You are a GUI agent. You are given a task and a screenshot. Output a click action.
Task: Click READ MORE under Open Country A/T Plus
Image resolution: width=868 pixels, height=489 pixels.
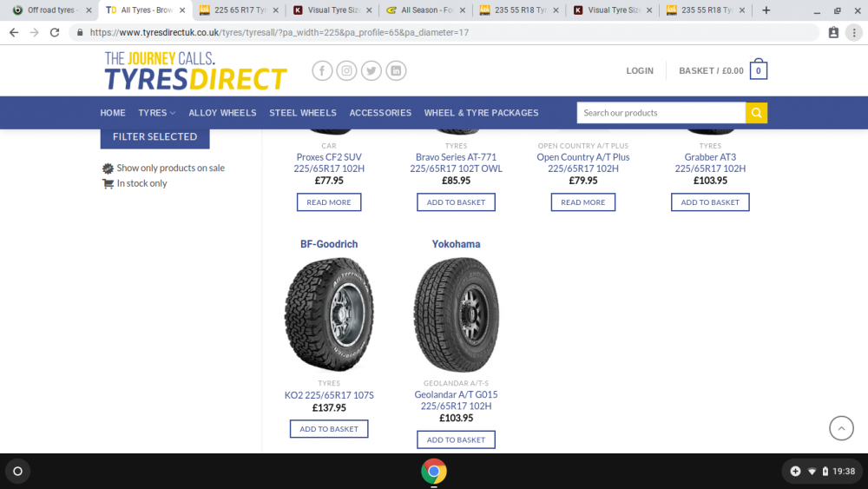coord(583,202)
